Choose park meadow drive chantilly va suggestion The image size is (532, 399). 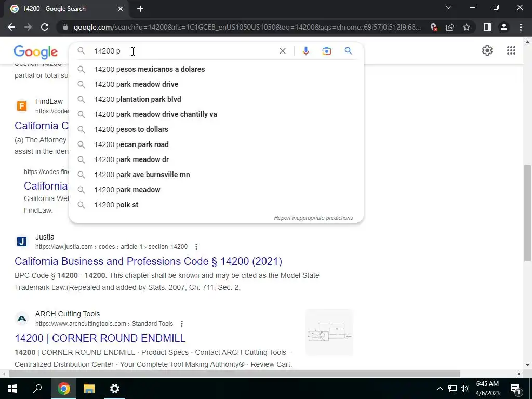(x=216, y=114)
